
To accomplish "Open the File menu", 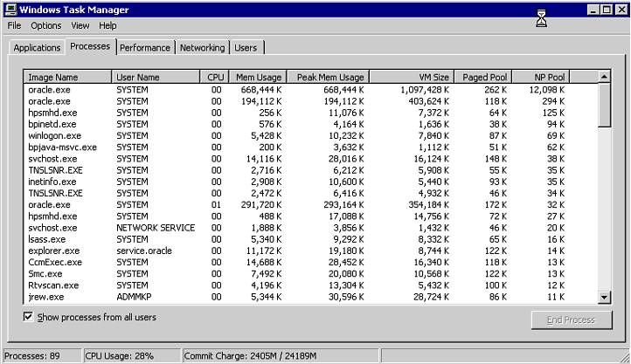I will click(14, 25).
